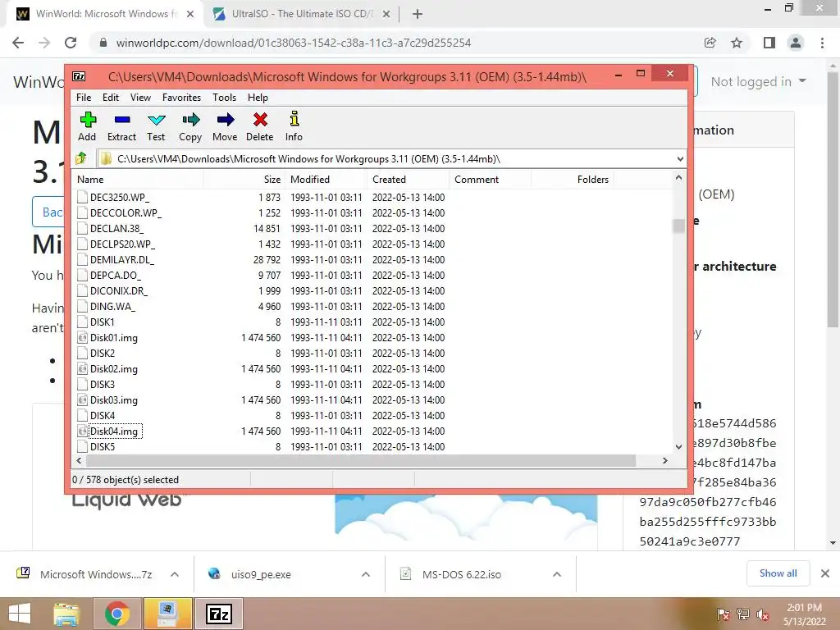Viewport: 840px width, 630px height.
Task: Click the DEC3250.WP_ file icon
Action: 82,197
